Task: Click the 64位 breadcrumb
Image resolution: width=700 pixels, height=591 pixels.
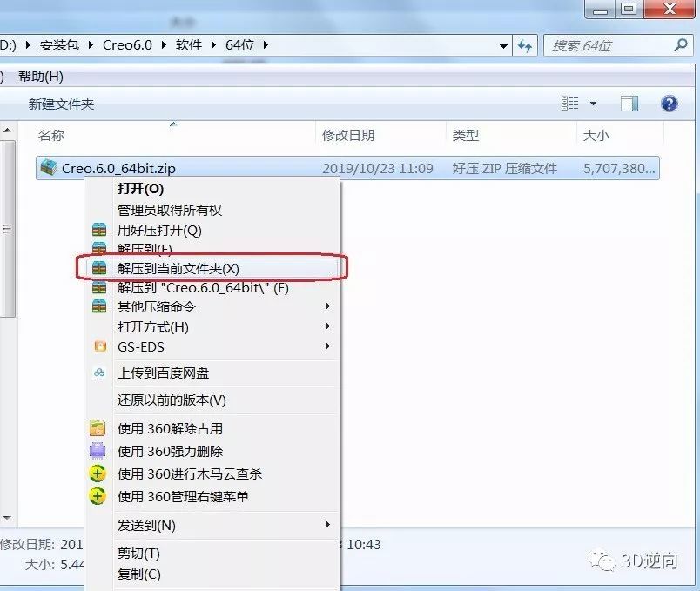Action: [x=239, y=45]
